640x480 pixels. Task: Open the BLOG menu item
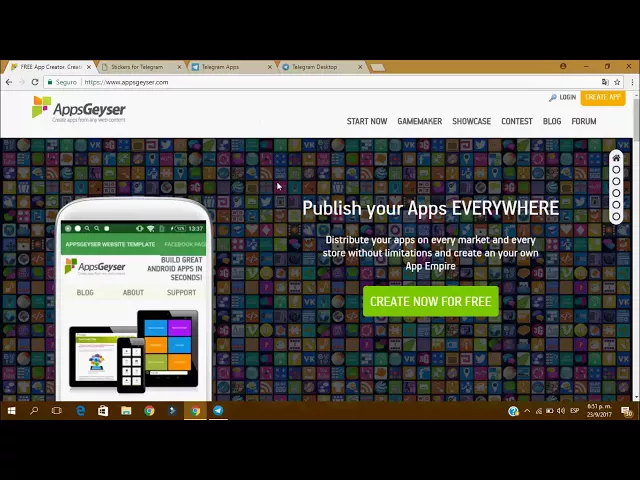[x=552, y=121]
